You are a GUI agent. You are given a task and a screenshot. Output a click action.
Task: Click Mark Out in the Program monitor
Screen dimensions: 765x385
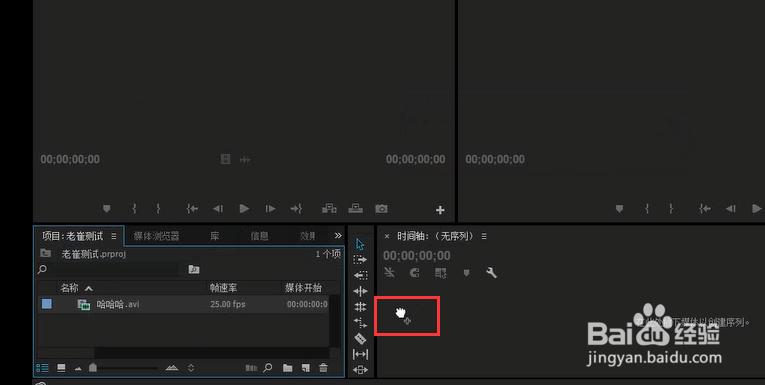671,209
